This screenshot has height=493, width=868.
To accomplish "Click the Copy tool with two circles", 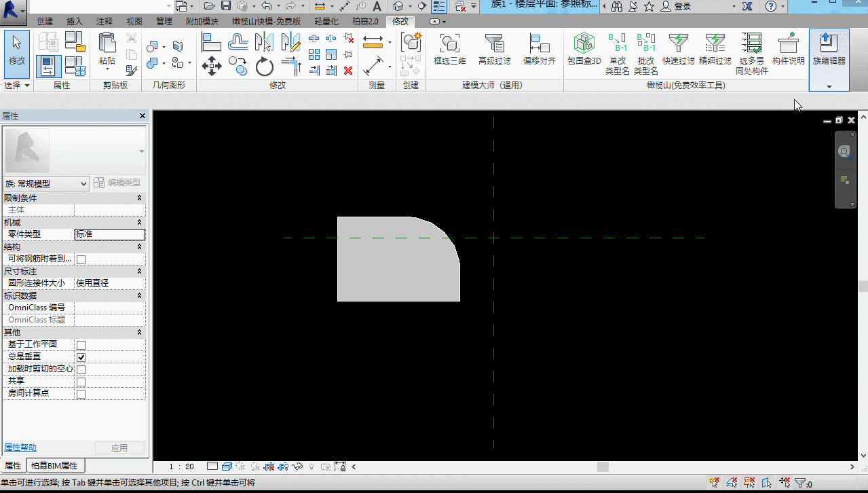I will [x=238, y=66].
